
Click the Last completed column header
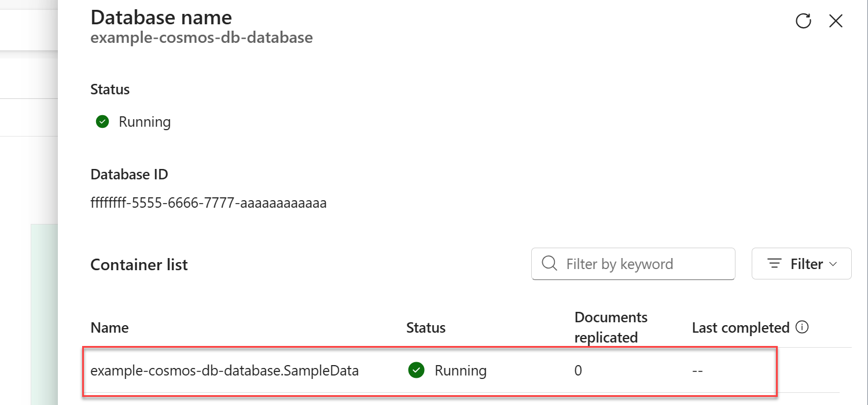pos(741,327)
